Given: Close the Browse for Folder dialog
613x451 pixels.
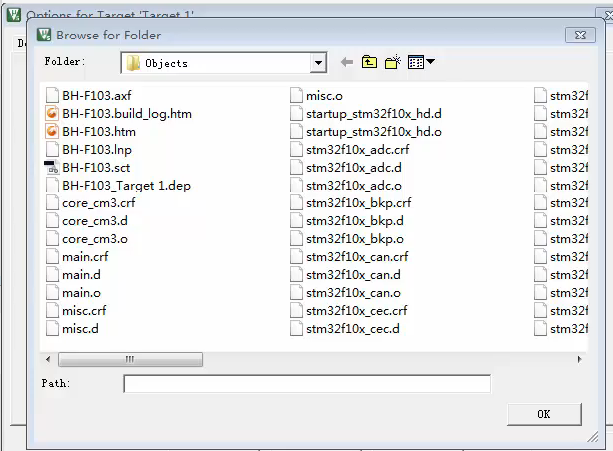Looking at the screenshot, I should click(581, 35).
